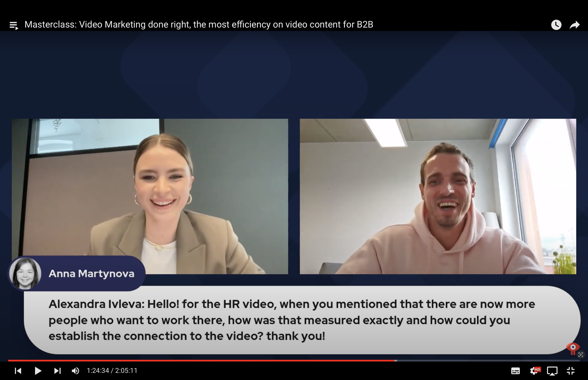Toggle subtitles closed captions
Image resolution: width=588 pixels, height=380 pixels.
[515, 371]
